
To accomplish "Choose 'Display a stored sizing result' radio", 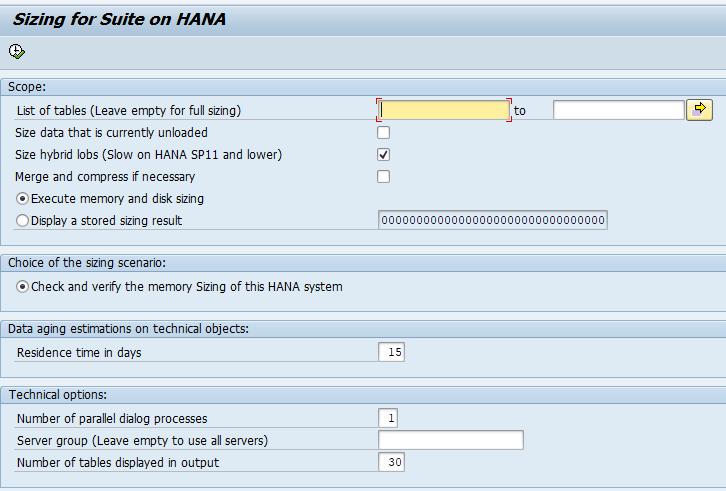I will pos(23,220).
